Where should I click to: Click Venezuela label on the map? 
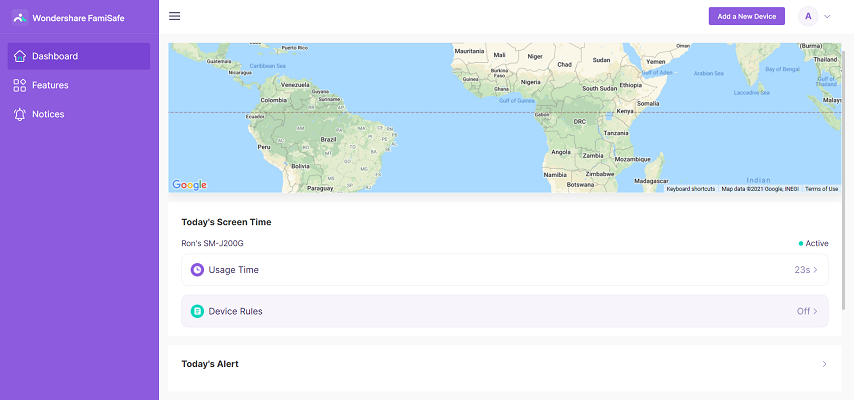(295, 85)
